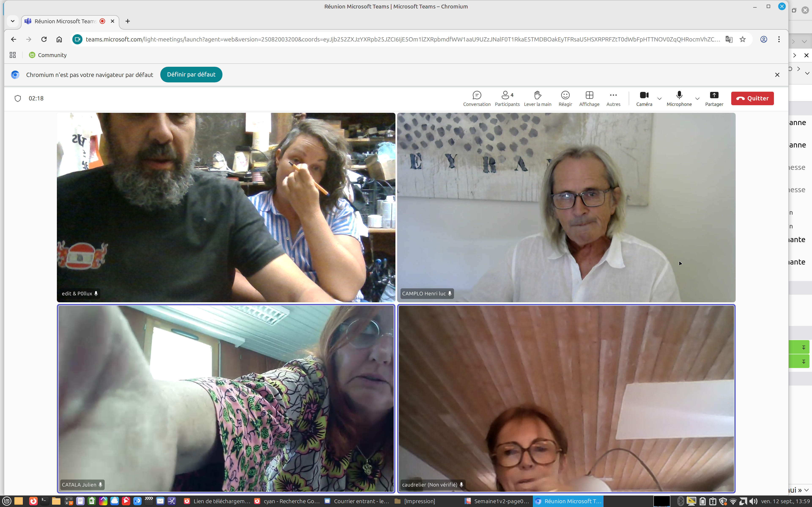This screenshot has width=812, height=507.
Task: Open Autres more options menu
Action: pos(613,99)
